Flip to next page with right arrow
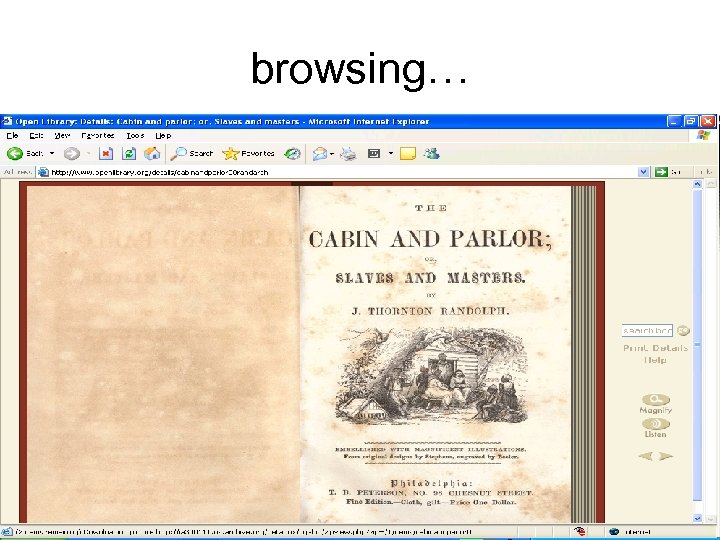The width and height of the screenshot is (720, 540). pos(666,456)
